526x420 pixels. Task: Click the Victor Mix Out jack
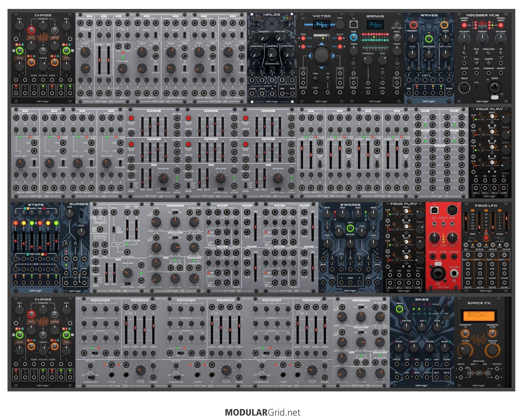pyautogui.click(x=340, y=92)
